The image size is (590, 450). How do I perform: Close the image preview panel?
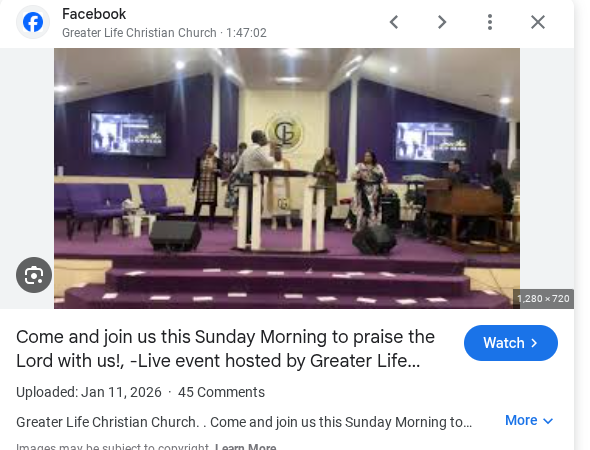(x=538, y=22)
